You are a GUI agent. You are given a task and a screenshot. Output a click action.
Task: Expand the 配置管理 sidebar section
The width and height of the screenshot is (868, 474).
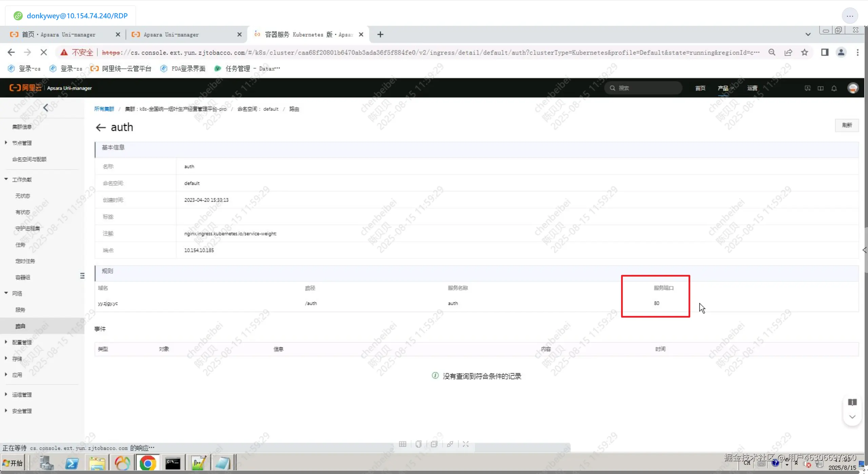tap(22, 342)
